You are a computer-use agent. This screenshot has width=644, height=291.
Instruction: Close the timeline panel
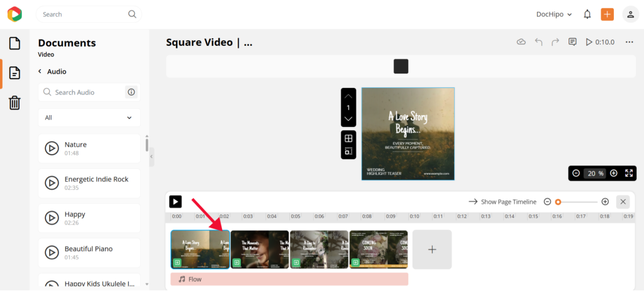623,202
